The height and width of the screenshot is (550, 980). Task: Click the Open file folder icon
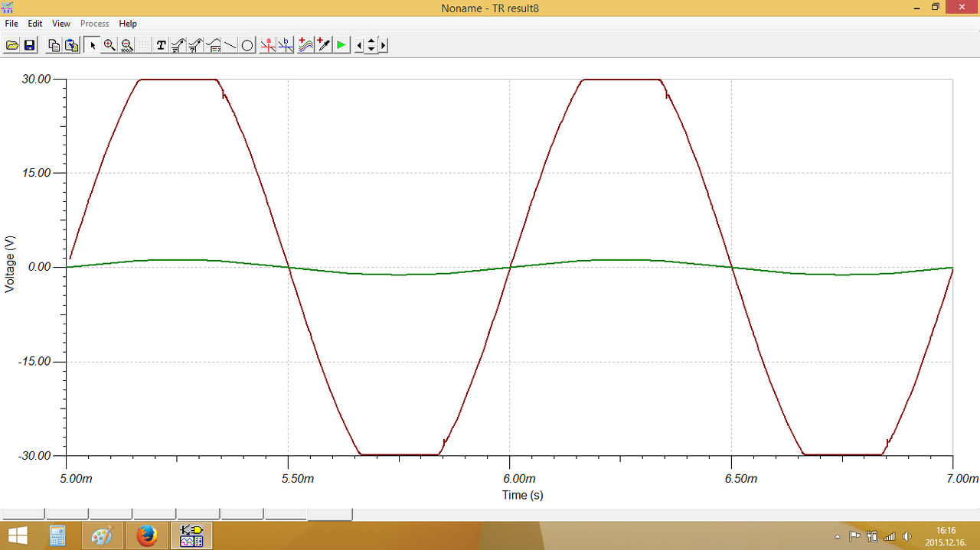(12, 45)
